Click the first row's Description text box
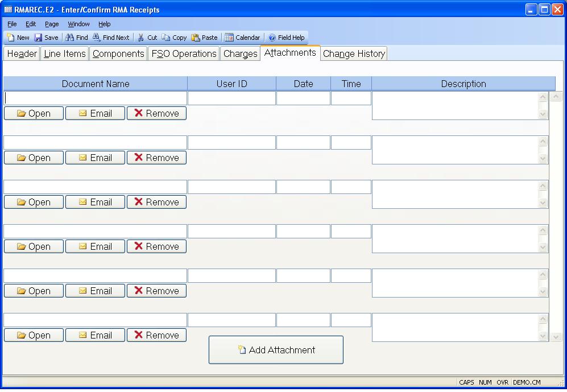Image resolution: width=567 pixels, height=392 pixels. [x=455, y=106]
